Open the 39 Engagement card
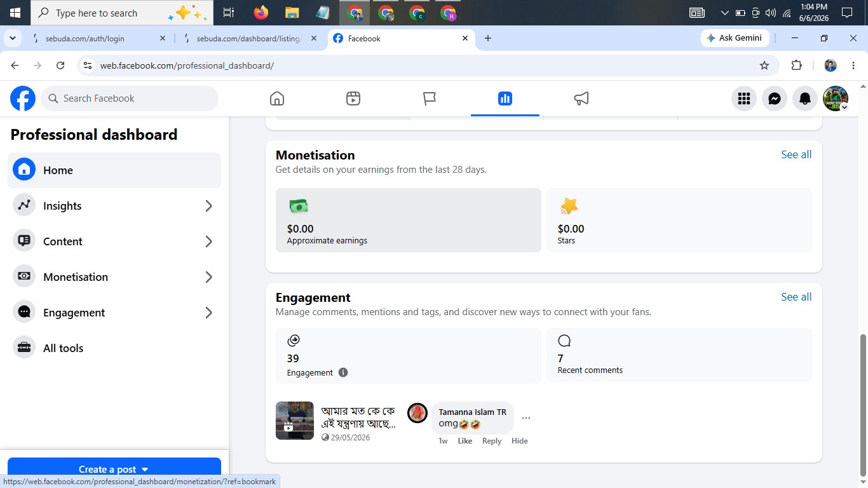Image resolution: width=868 pixels, height=488 pixels. coord(409,355)
